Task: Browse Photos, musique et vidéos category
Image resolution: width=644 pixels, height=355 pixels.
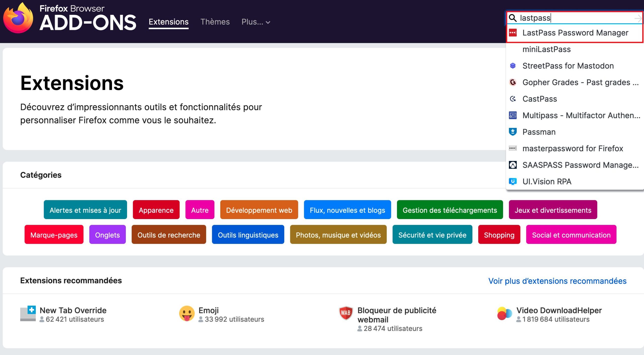Action: (x=338, y=235)
